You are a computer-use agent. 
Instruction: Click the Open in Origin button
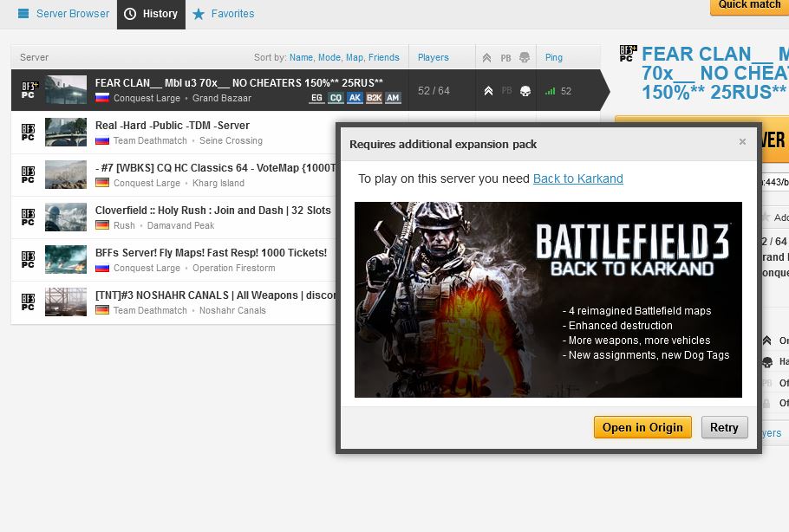(x=642, y=427)
